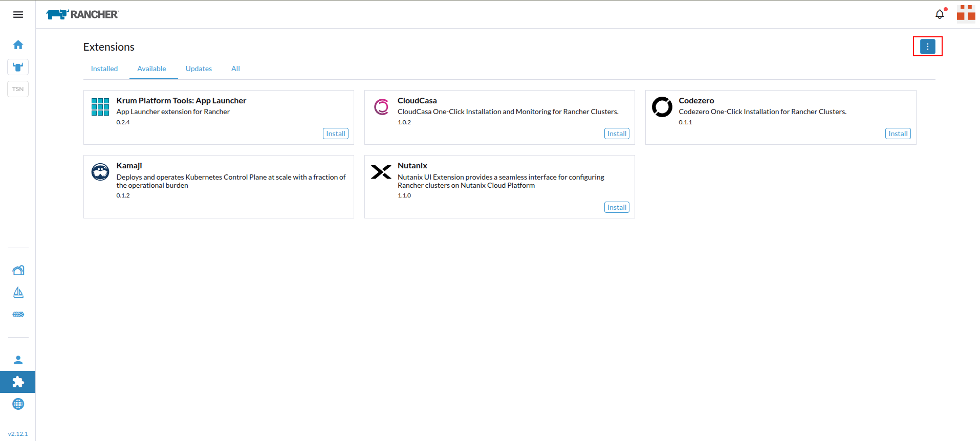Open the Kamaji extension card
Image resolution: width=980 pixels, height=441 pixels.
219,187
